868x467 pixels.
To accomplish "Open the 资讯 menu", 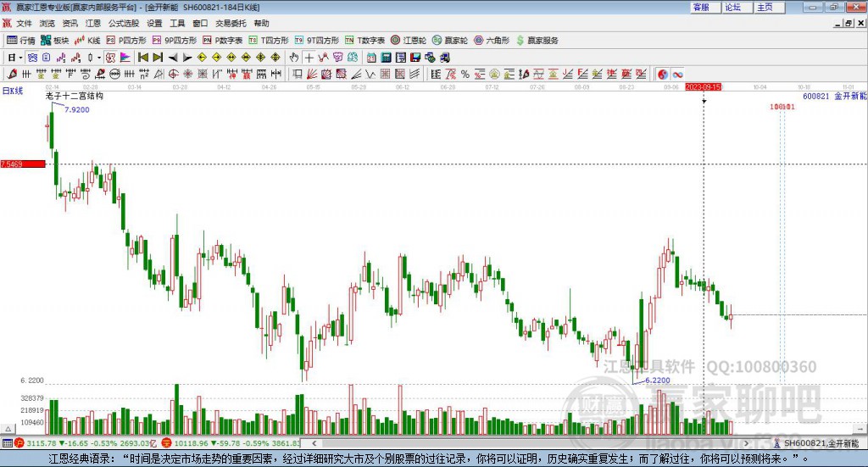I will [70, 23].
